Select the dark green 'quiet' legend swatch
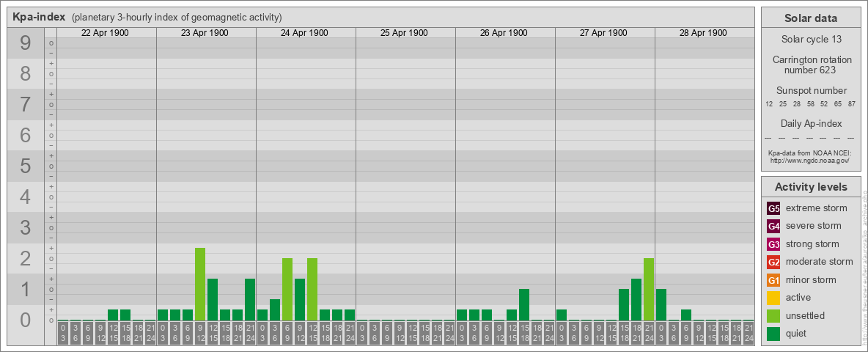 pos(773,333)
